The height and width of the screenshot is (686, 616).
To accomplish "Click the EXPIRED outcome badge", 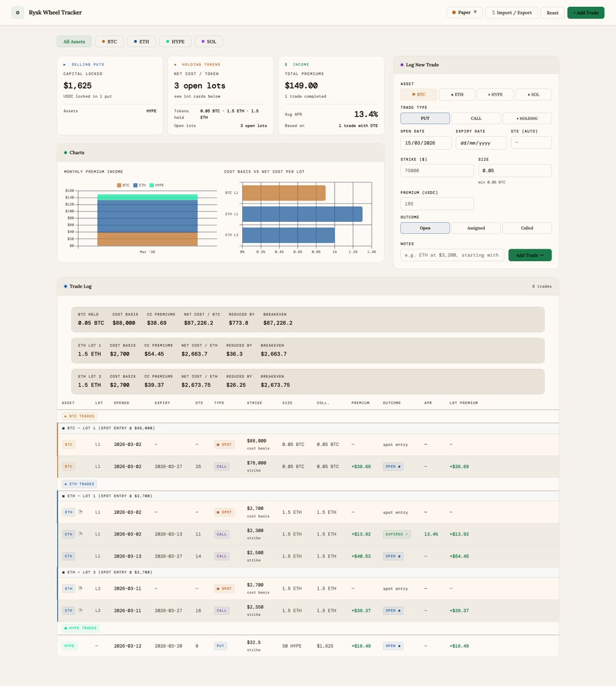I will coord(397,534).
